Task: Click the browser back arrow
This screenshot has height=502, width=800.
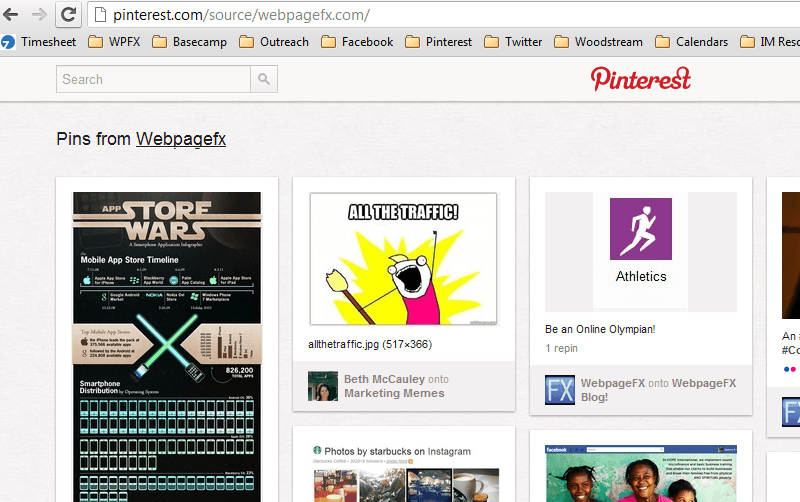Action: pos(10,15)
